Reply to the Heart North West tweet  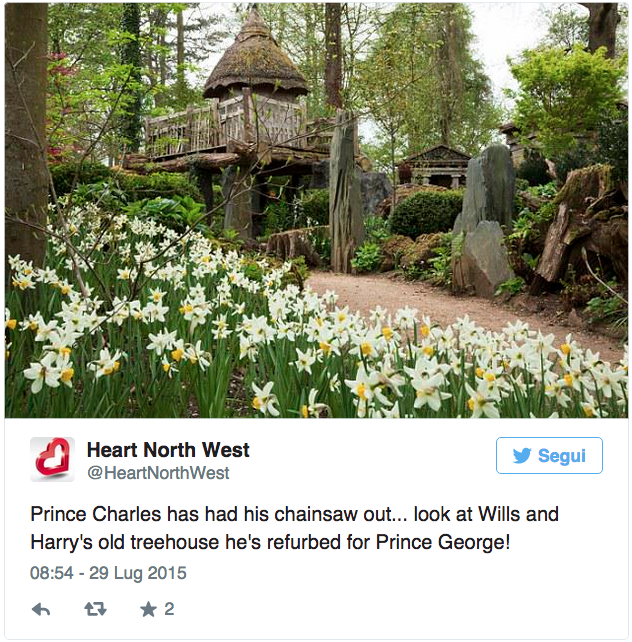(x=41, y=609)
